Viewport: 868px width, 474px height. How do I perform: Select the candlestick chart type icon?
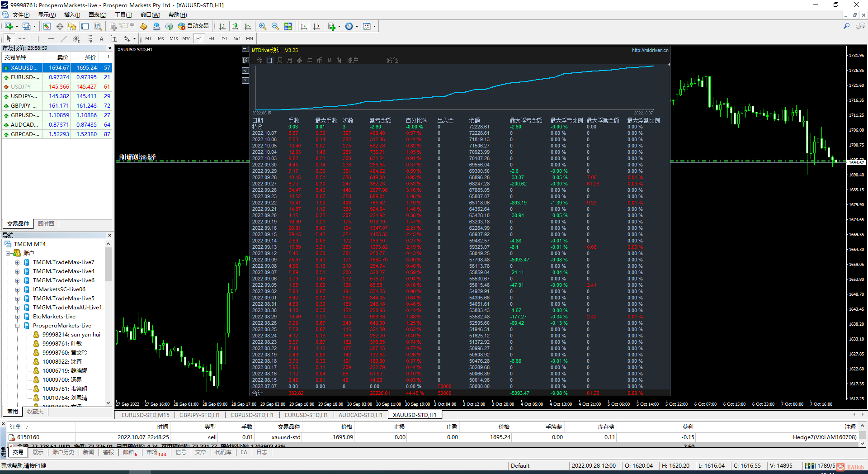[235, 26]
